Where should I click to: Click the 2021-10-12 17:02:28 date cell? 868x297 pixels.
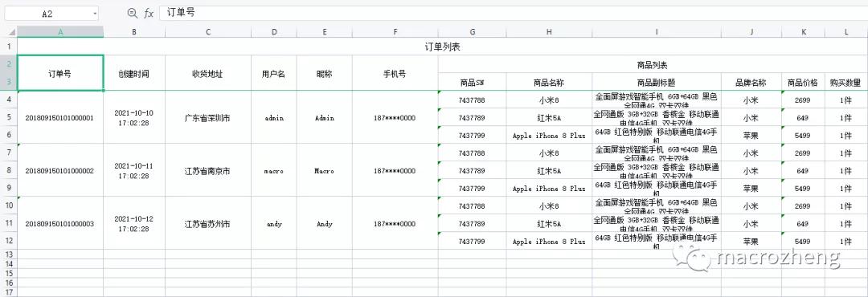[134, 223]
